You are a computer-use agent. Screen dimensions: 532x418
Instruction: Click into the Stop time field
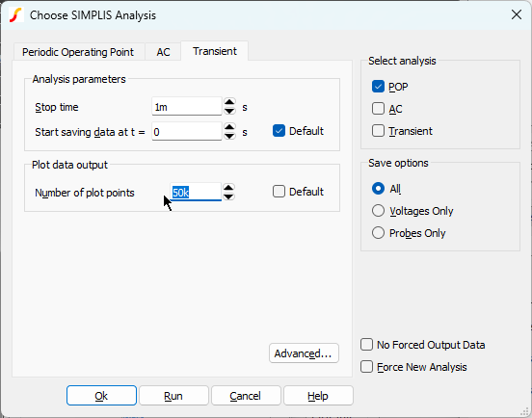[x=187, y=107]
